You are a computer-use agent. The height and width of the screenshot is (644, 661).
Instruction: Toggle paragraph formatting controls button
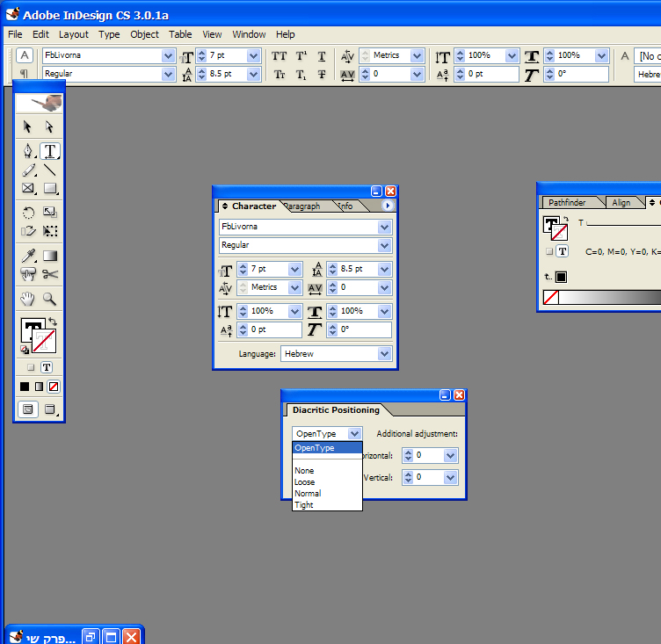click(25, 73)
